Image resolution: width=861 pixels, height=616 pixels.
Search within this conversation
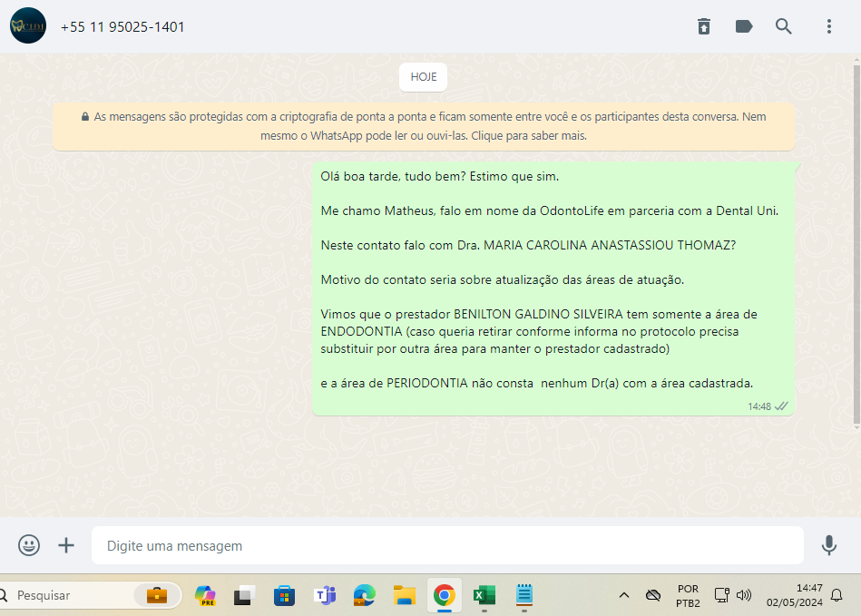click(x=784, y=26)
